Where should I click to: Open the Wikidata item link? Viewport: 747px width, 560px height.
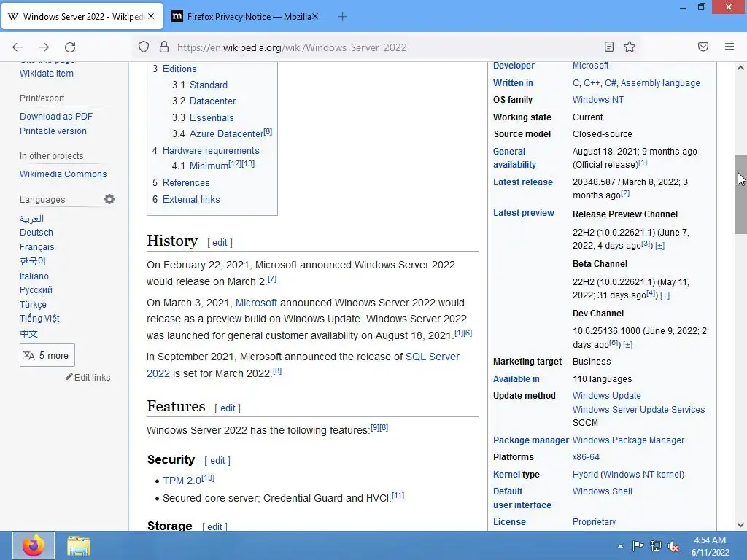pos(46,74)
